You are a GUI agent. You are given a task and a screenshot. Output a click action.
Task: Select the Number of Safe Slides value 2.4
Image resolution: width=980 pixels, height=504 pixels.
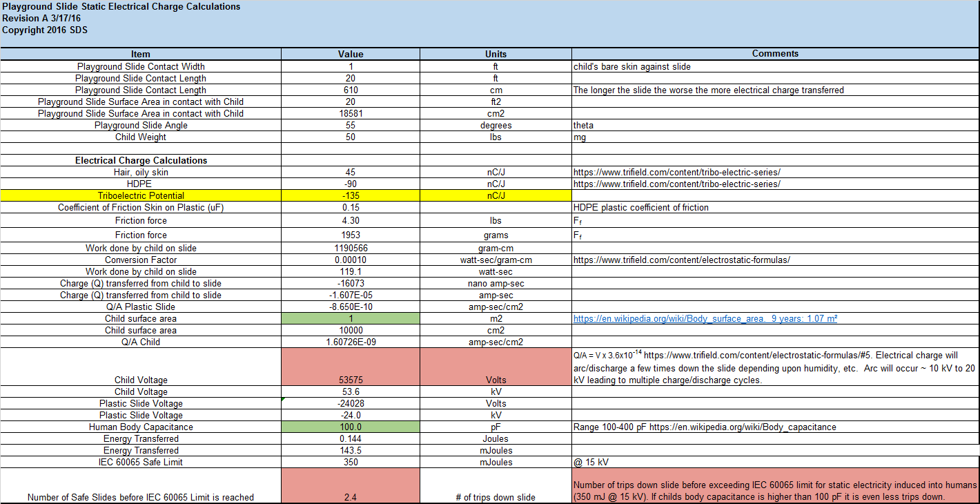351,486
